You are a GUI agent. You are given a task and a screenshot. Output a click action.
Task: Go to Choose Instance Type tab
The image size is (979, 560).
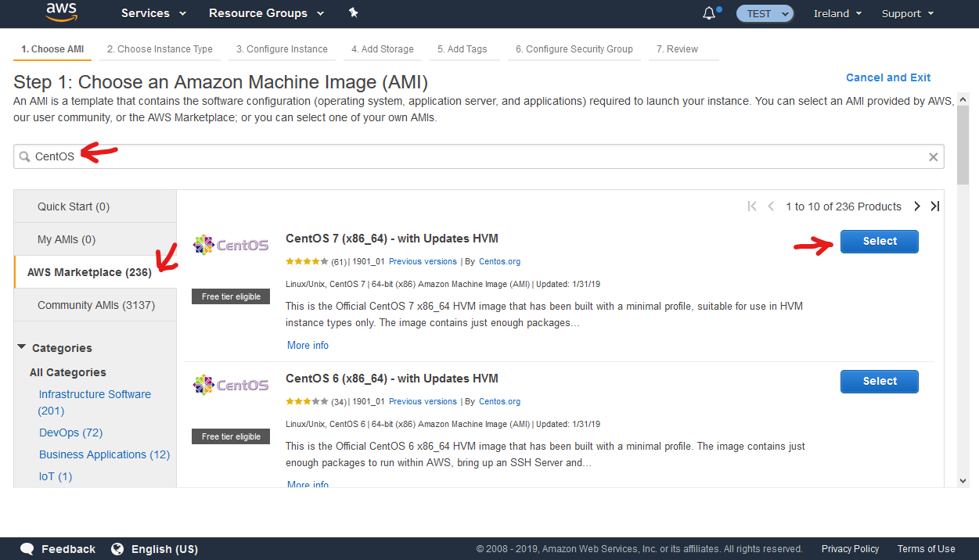tap(160, 49)
